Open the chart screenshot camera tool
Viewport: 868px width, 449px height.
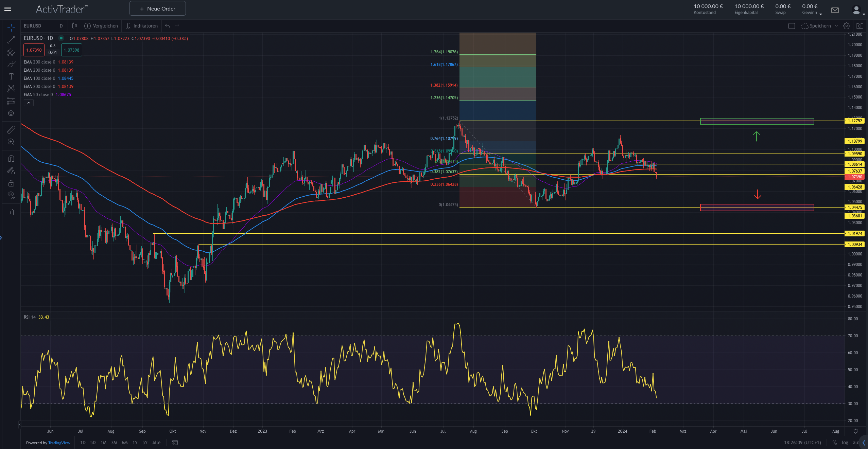click(860, 26)
